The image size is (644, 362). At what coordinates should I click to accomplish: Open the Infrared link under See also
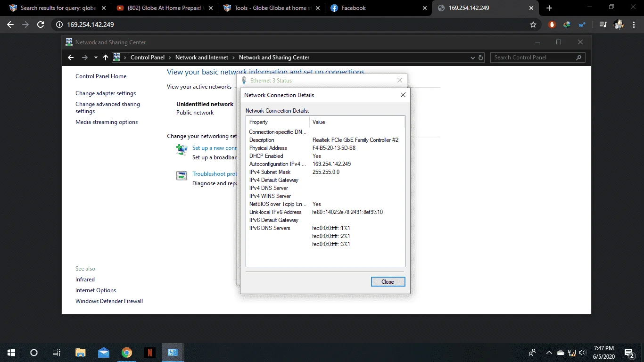[85, 280]
